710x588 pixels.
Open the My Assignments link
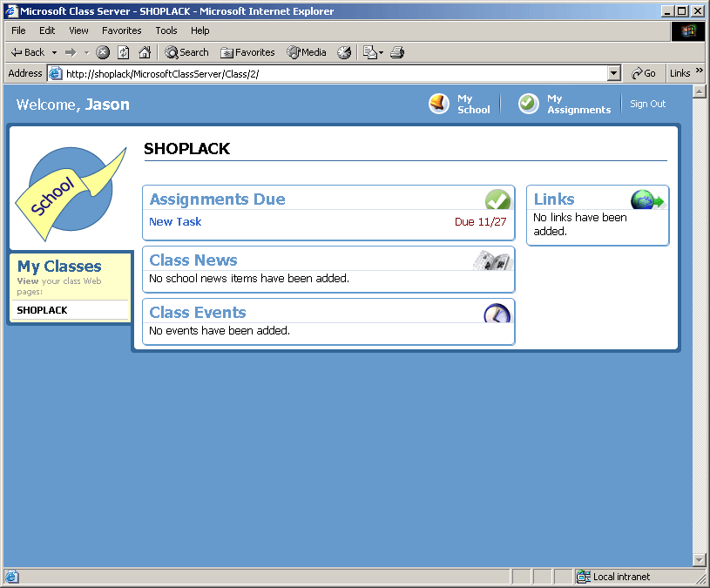pyautogui.click(x=578, y=105)
